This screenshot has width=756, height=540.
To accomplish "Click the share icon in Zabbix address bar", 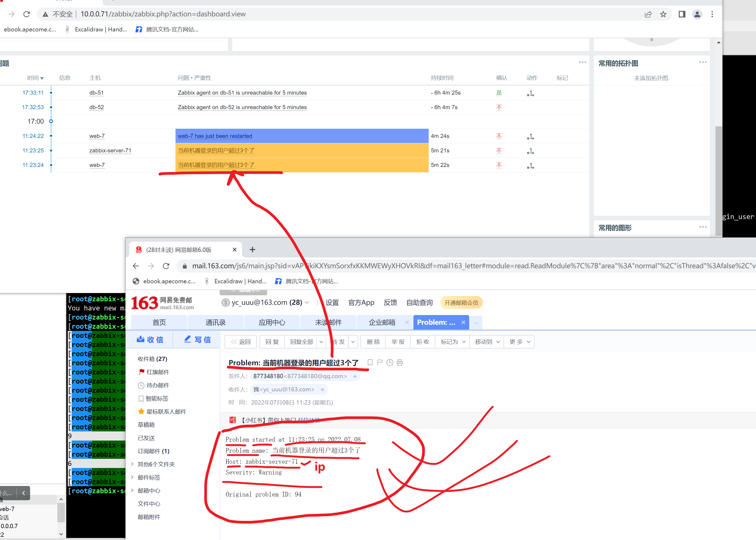I will click(648, 14).
